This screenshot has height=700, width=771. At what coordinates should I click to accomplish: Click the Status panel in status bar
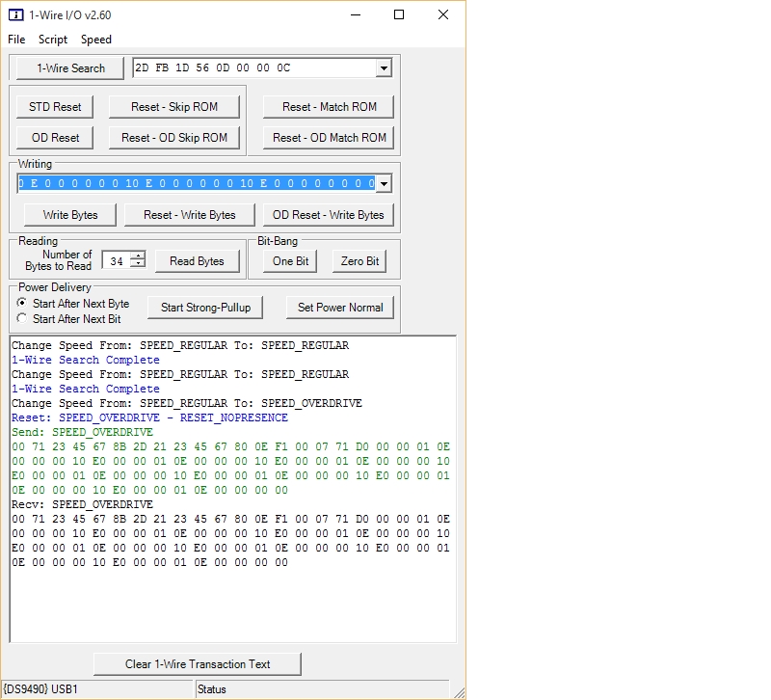[x=323, y=689]
